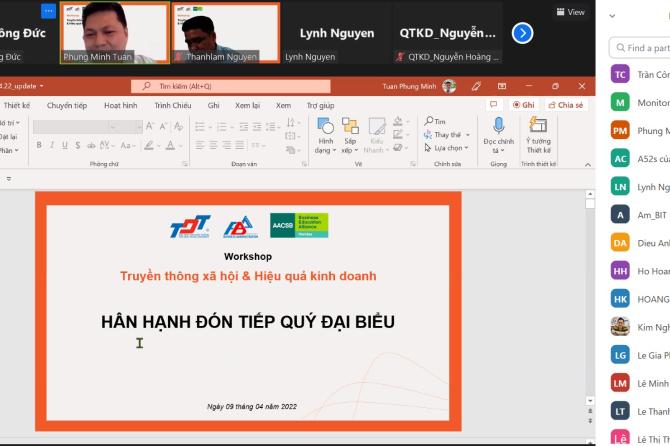Viewport: 670px width, 446px height.
Task: Toggle italic text formatting
Action: click(x=53, y=145)
